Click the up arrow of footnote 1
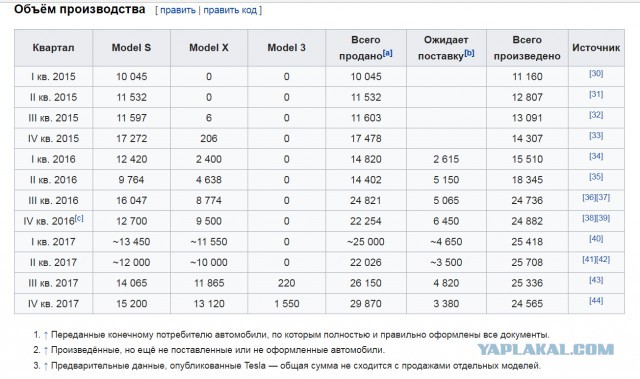Image resolution: width=640 pixels, height=379 pixels. point(46,335)
